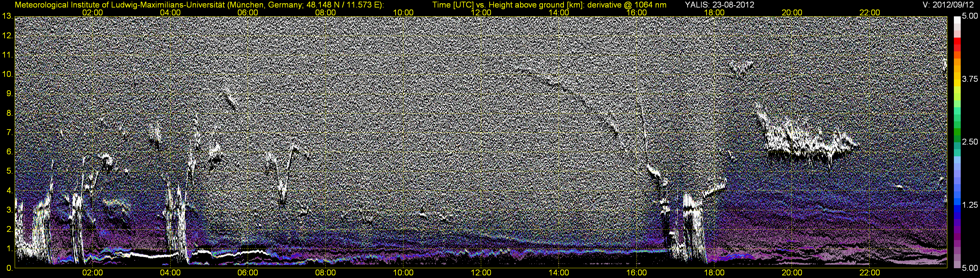Click the 18:00 label on the bottom time axis

(714, 273)
